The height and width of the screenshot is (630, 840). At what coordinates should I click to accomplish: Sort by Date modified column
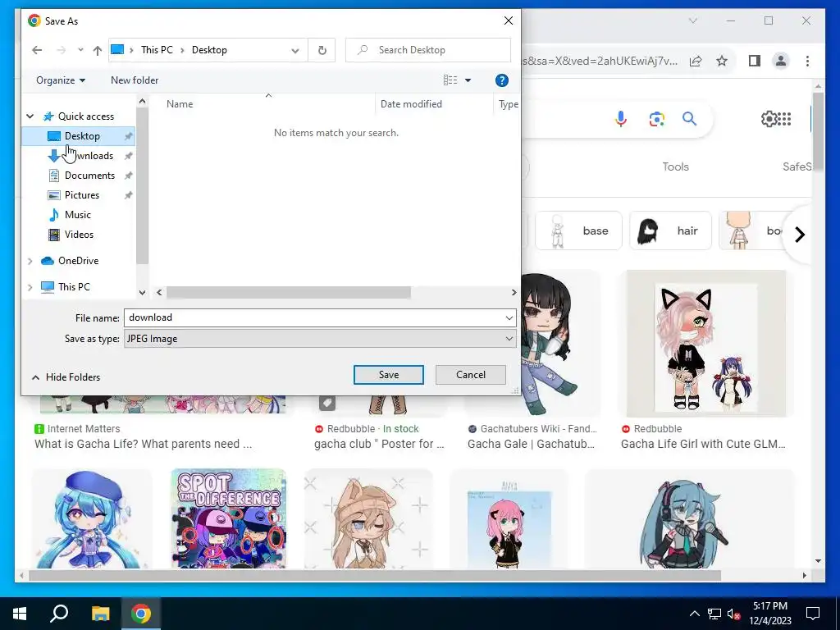pos(411,104)
